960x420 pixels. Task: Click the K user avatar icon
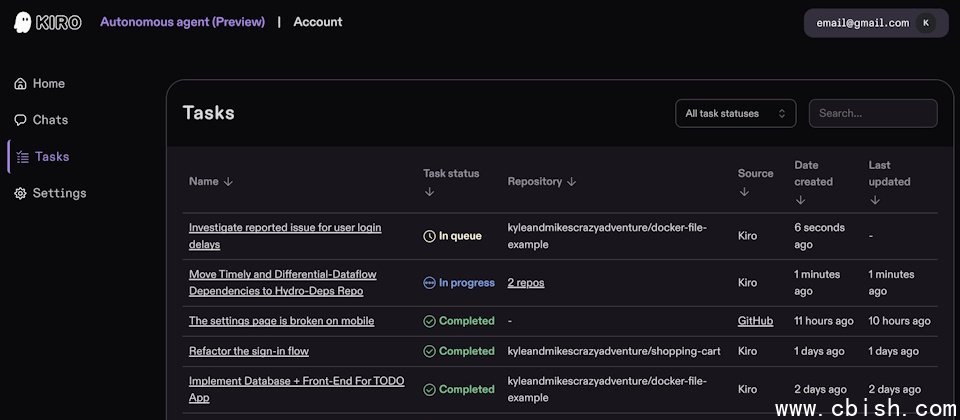[x=925, y=23]
